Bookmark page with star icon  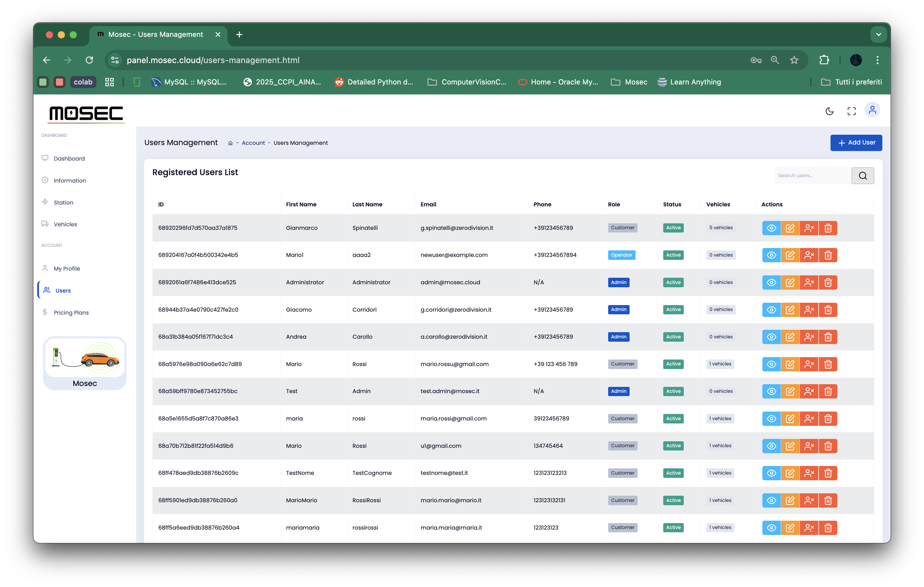pos(794,60)
